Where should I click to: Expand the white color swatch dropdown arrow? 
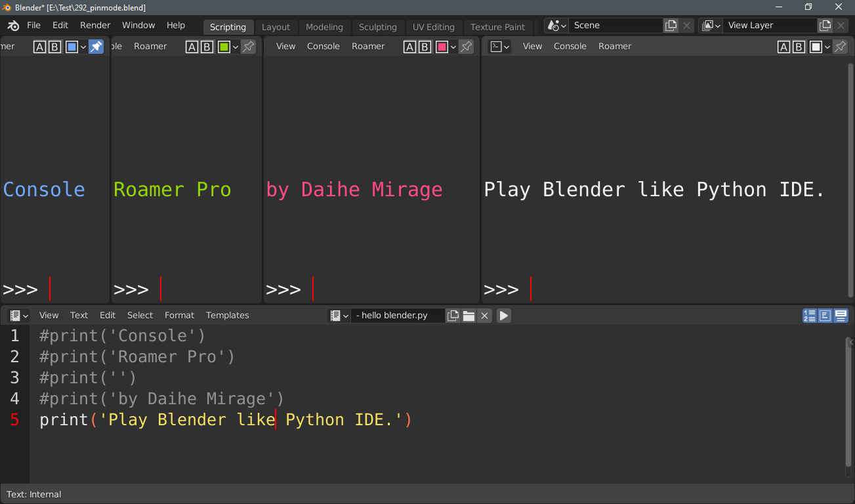tap(827, 47)
